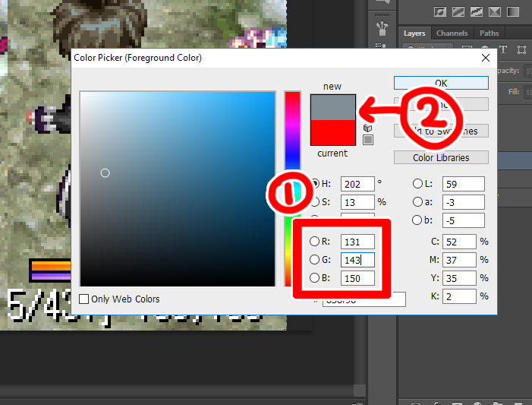
Task: Open the Brush Presets panel icon
Action: (x=382, y=28)
